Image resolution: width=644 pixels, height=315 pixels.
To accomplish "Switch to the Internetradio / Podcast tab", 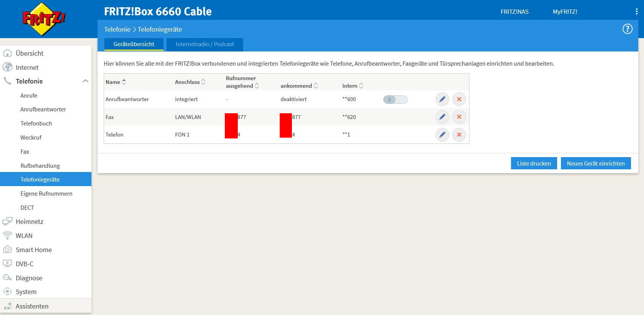I will 205,44.
